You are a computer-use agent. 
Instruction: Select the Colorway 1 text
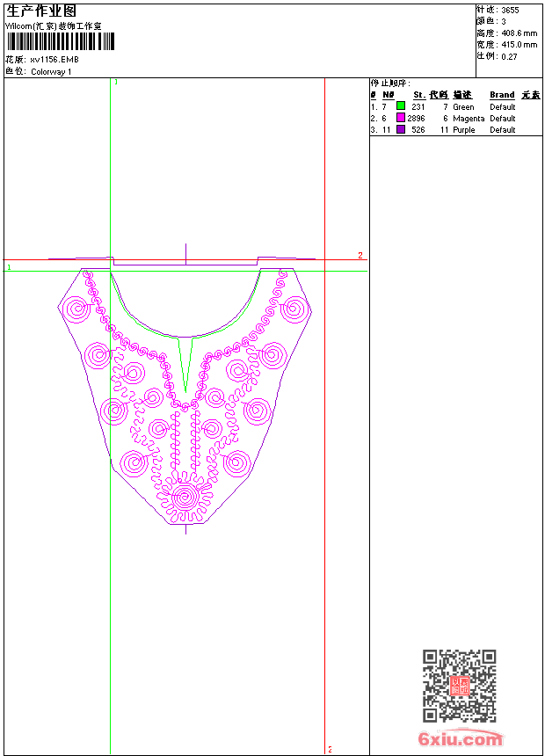pos(51,72)
